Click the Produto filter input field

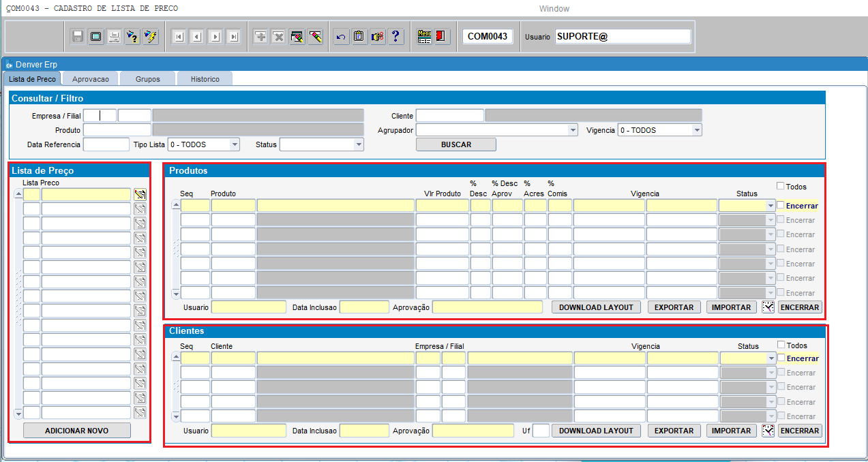click(117, 130)
